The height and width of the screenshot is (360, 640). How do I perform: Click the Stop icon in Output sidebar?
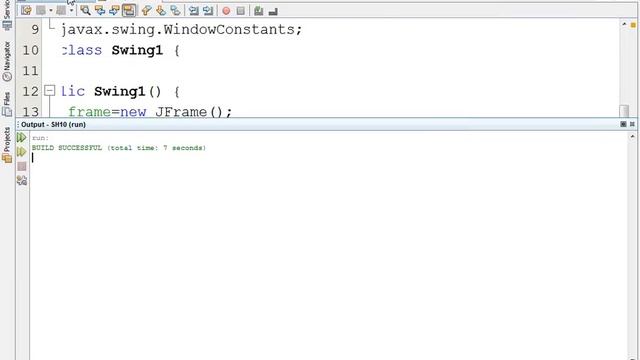click(x=22, y=166)
